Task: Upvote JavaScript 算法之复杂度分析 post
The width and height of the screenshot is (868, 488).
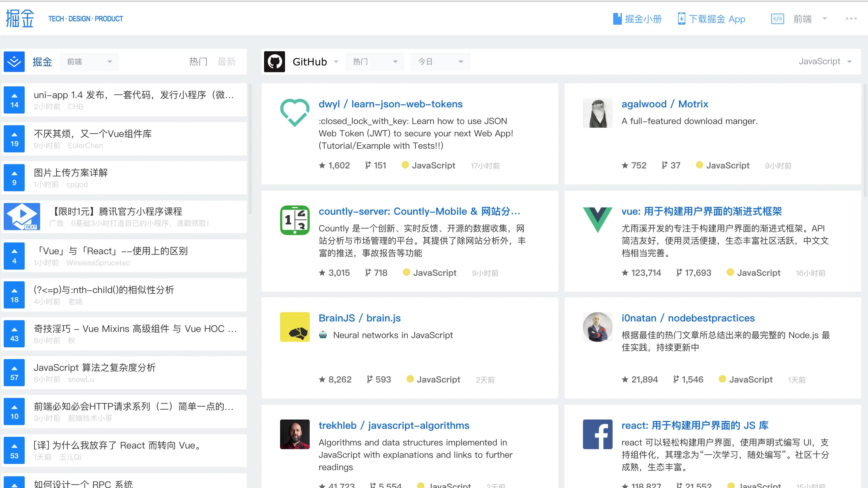Action: 14,373
